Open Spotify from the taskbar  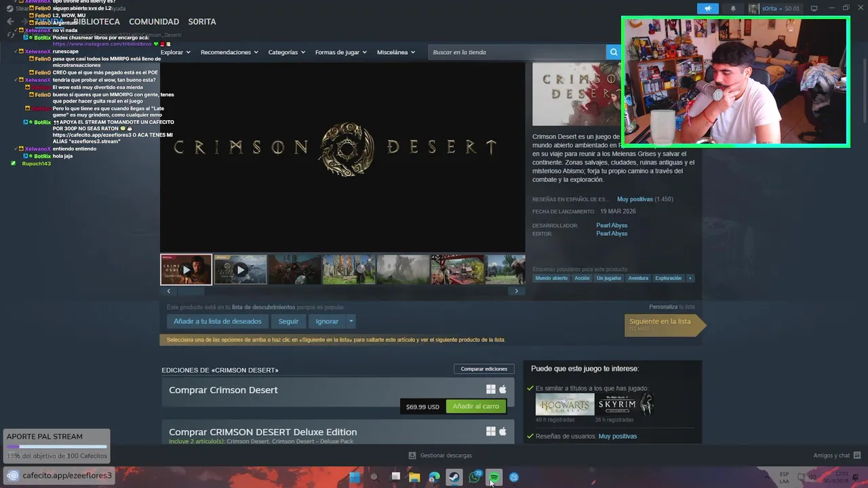click(494, 477)
